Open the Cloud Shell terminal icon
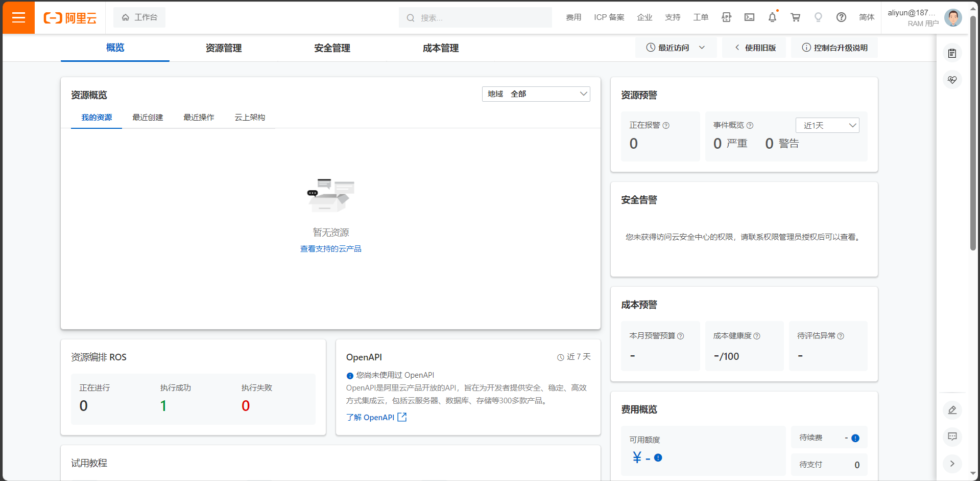 (x=749, y=17)
